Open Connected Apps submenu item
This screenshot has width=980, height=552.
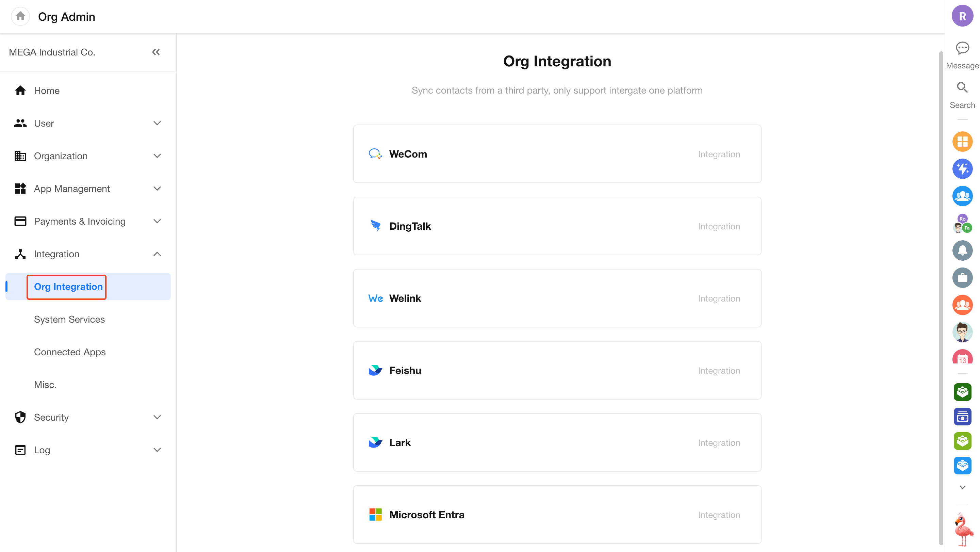point(70,352)
